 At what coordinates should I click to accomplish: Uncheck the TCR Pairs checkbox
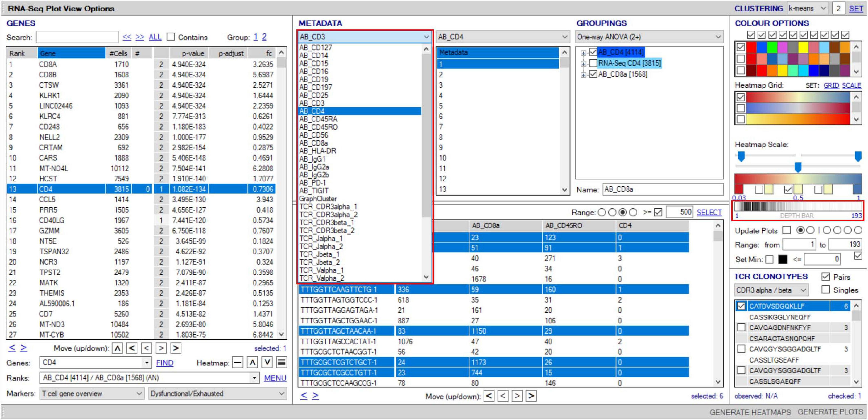point(825,277)
